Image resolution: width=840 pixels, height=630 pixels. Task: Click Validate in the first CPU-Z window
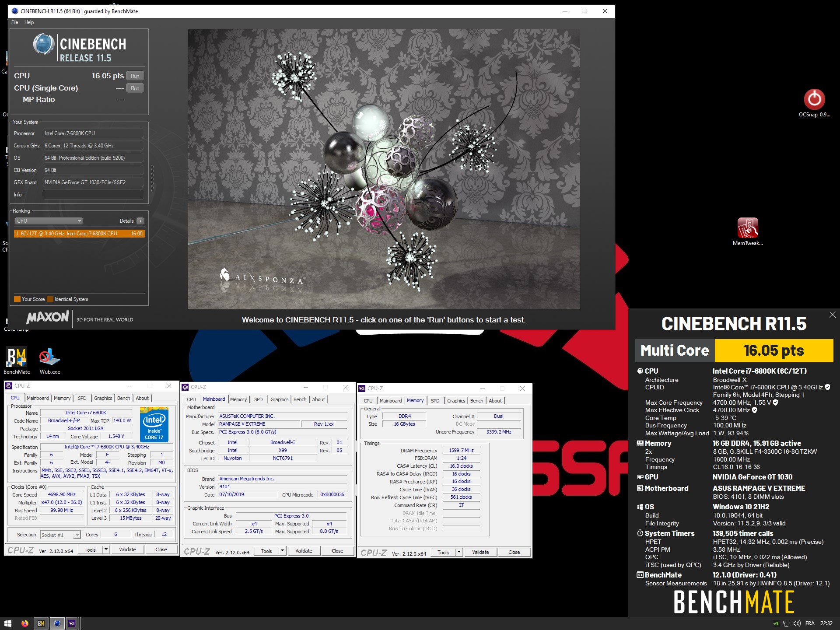(127, 549)
